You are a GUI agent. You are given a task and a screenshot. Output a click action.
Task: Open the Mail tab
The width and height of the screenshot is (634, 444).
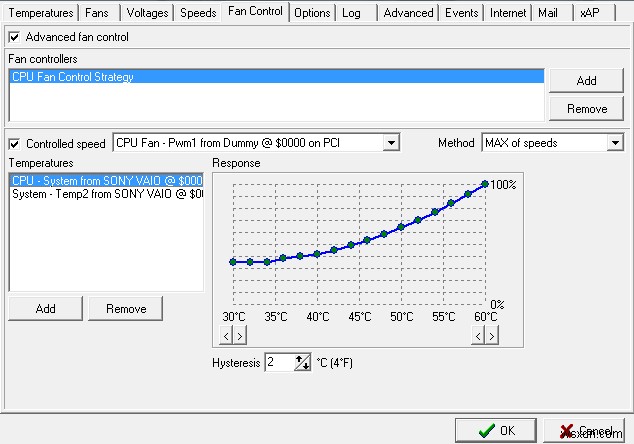(548, 13)
